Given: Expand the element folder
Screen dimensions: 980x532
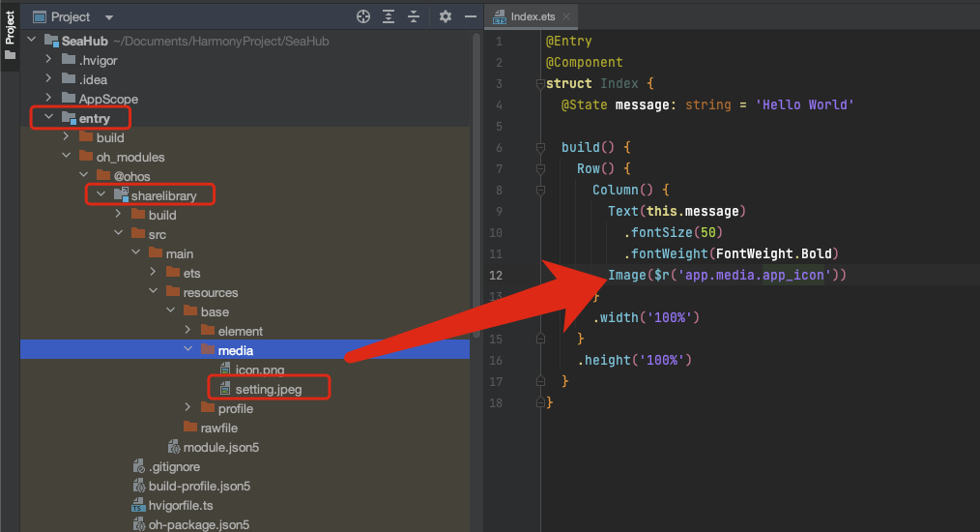Looking at the screenshot, I should pyautogui.click(x=188, y=330).
